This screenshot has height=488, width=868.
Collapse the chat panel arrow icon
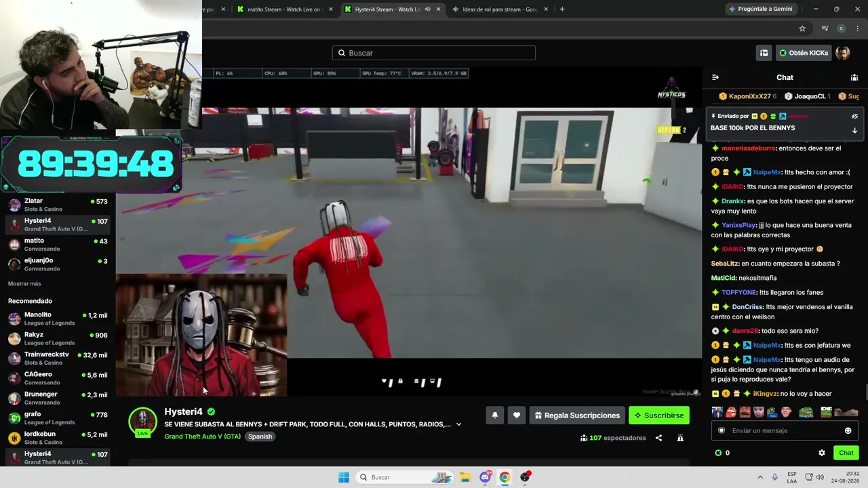tap(715, 77)
